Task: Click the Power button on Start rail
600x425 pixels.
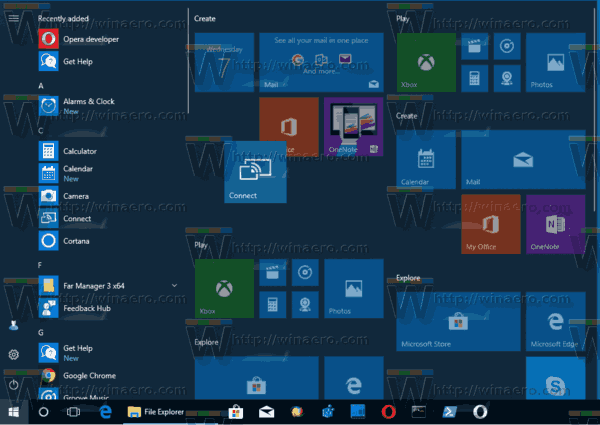Action: tap(14, 384)
